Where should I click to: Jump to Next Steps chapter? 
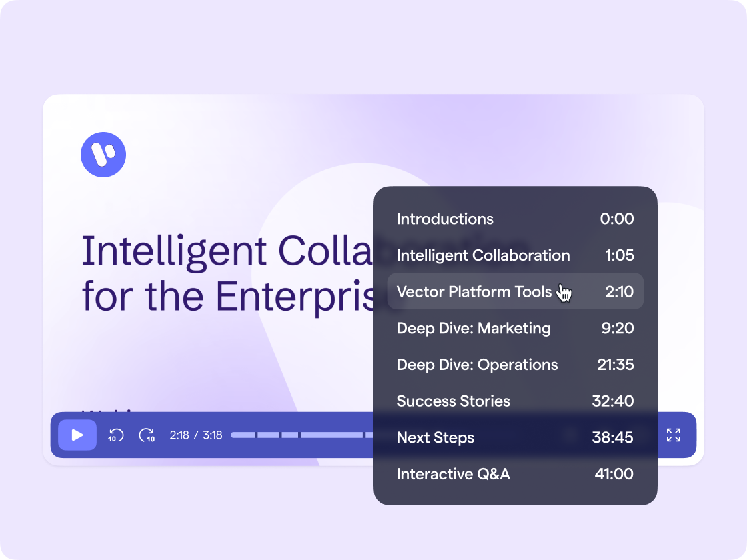coord(515,437)
